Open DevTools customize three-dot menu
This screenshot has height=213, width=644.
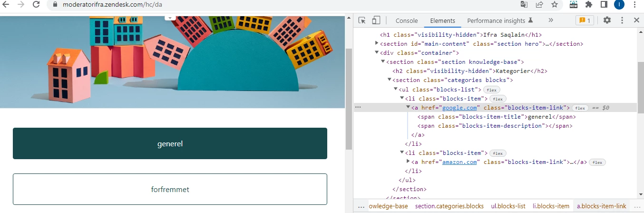click(x=622, y=20)
